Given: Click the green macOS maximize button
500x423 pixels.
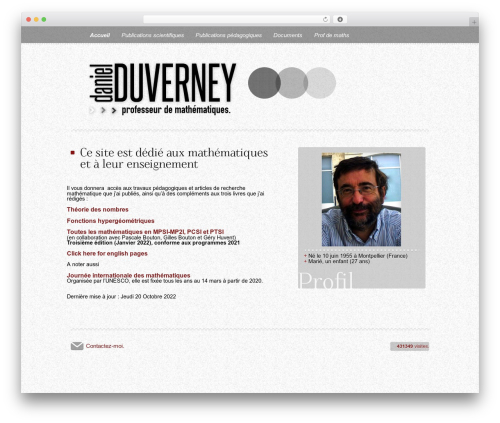Looking at the screenshot, I should pyautogui.click(x=44, y=20).
